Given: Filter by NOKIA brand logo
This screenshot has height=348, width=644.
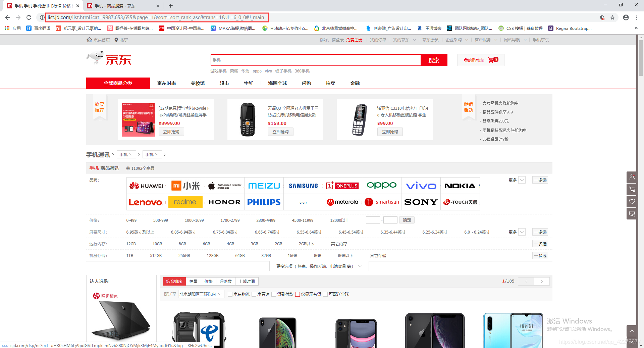Looking at the screenshot, I should [460, 186].
